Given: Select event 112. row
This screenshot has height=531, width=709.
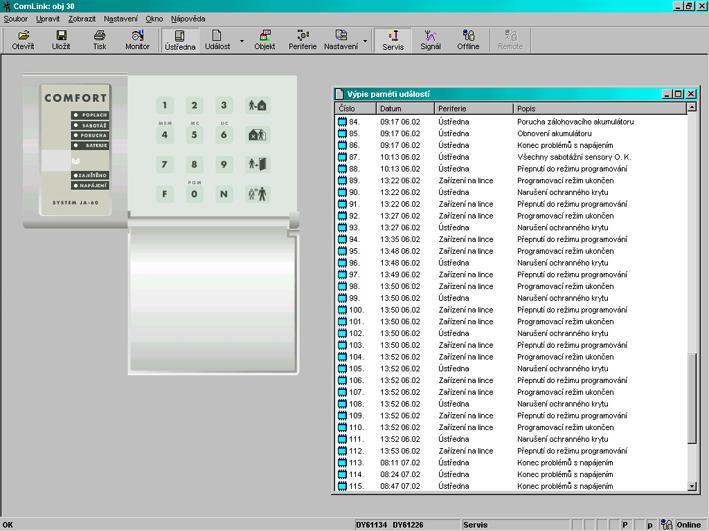Looking at the screenshot, I should tap(511, 451).
